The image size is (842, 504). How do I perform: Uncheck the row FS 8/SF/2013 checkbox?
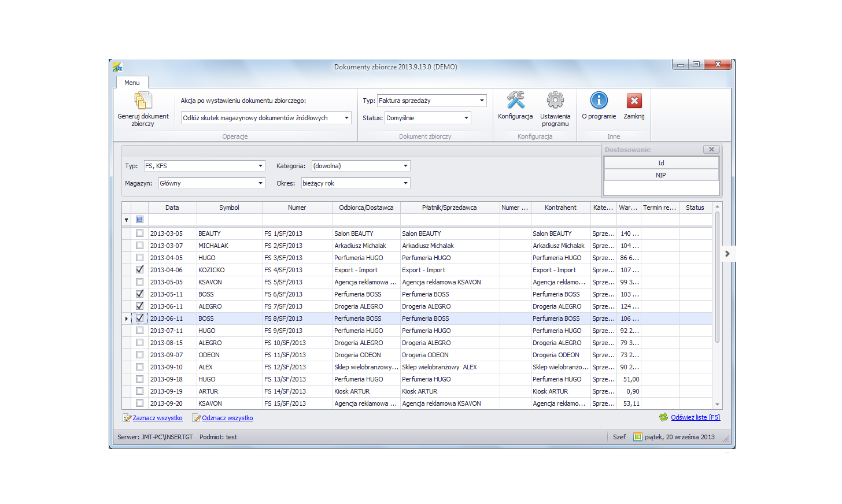pyautogui.click(x=139, y=318)
